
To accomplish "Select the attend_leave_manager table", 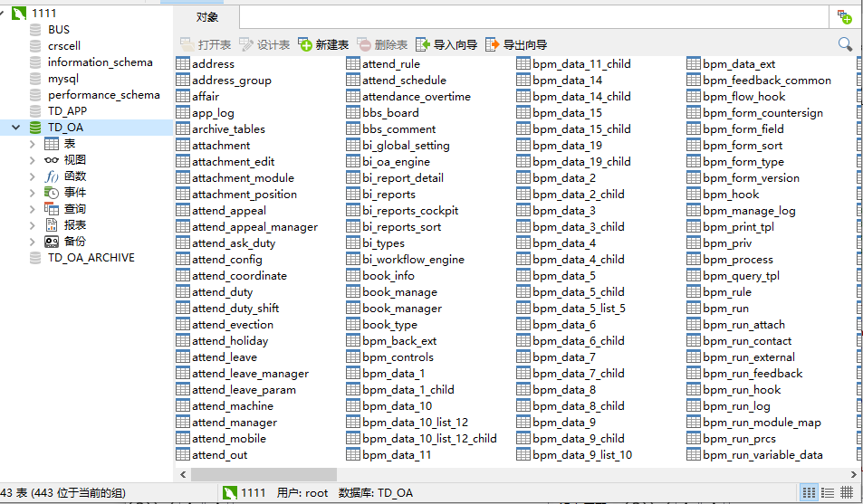I will (250, 373).
